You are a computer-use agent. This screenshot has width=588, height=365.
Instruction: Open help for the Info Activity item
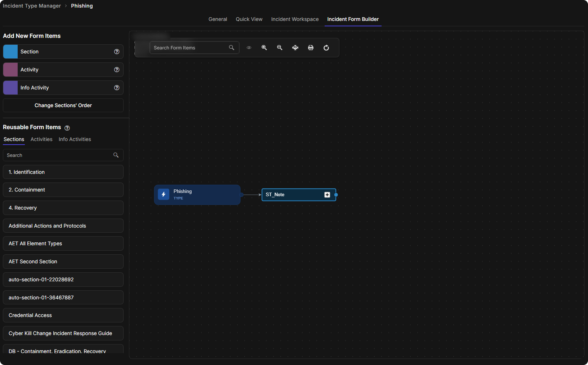click(x=117, y=88)
